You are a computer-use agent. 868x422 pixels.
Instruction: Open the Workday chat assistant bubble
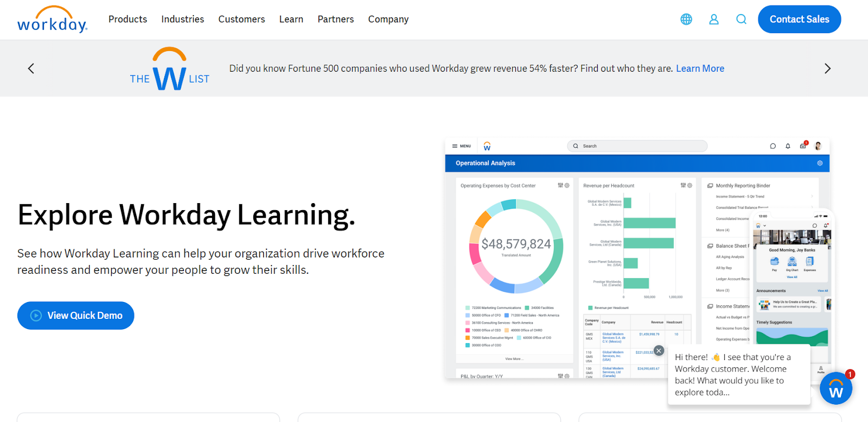click(x=836, y=388)
